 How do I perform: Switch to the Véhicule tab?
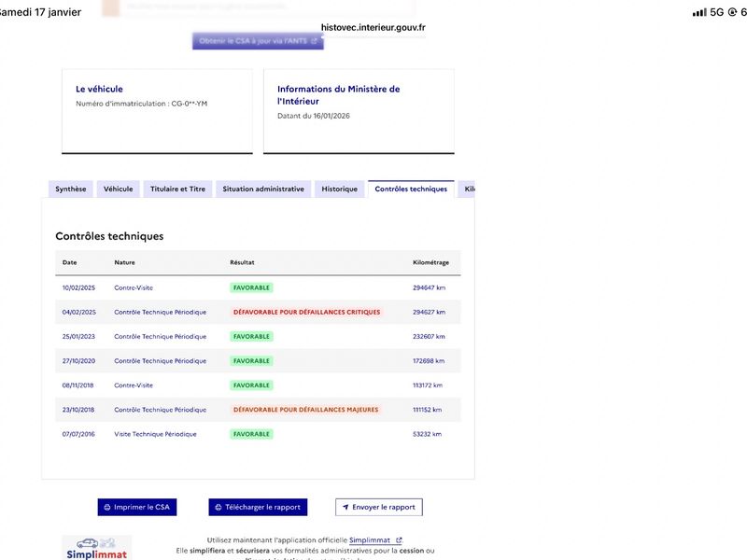pos(118,189)
